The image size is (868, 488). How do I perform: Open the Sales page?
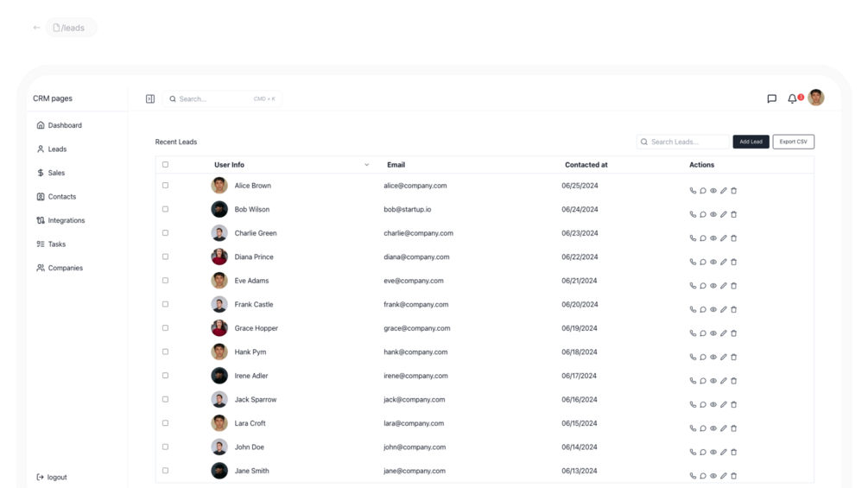[x=51, y=173]
